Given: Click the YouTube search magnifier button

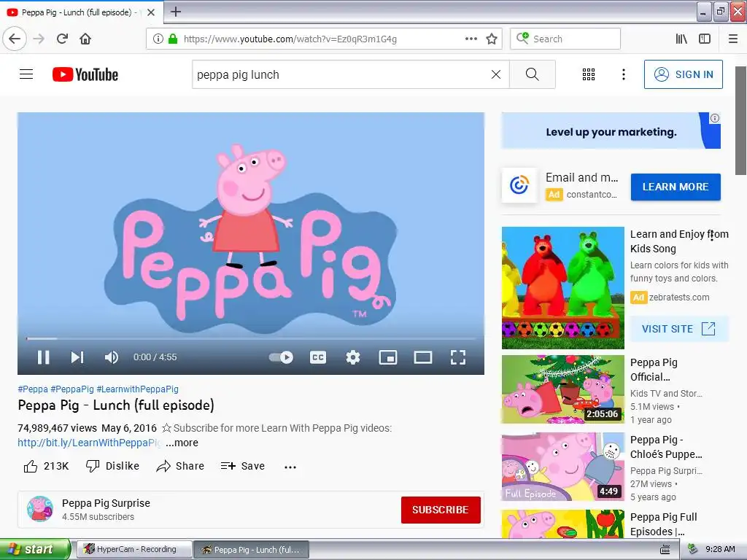Looking at the screenshot, I should click(x=532, y=74).
